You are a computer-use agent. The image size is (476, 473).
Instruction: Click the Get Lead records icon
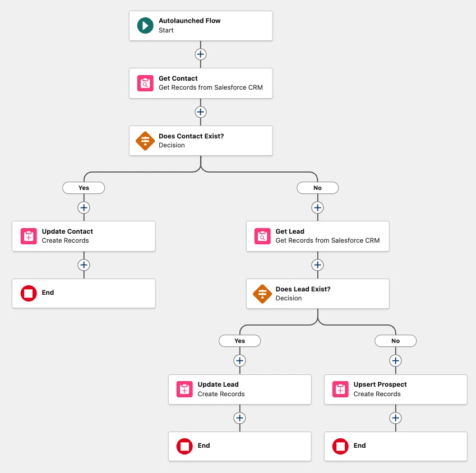pos(262,236)
